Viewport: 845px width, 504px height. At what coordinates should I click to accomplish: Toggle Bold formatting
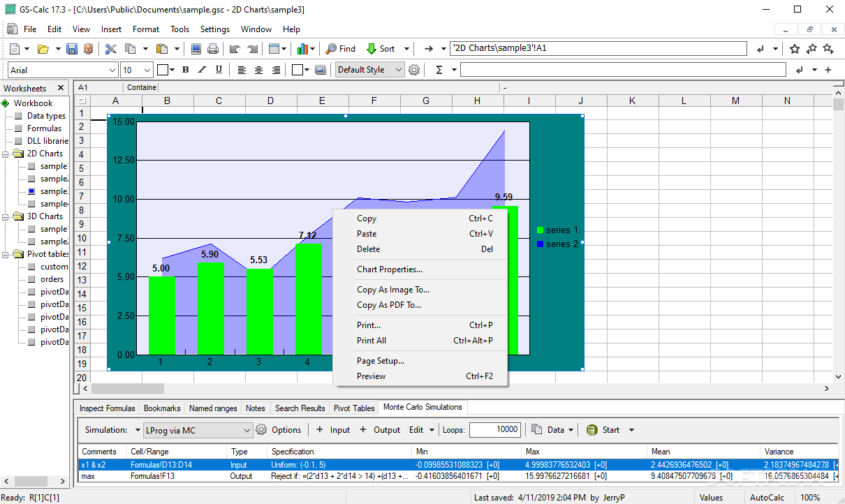pyautogui.click(x=185, y=70)
